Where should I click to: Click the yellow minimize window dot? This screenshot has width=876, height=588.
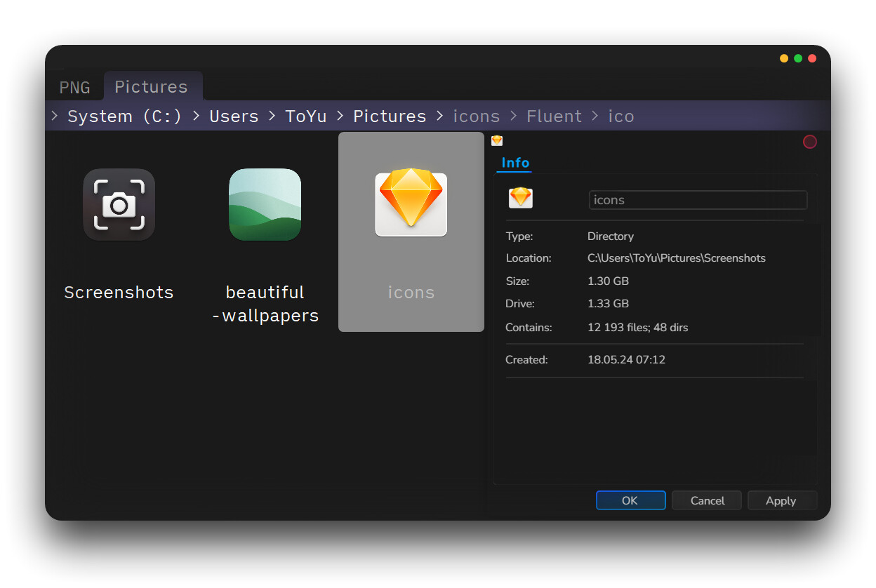coord(784,58)
